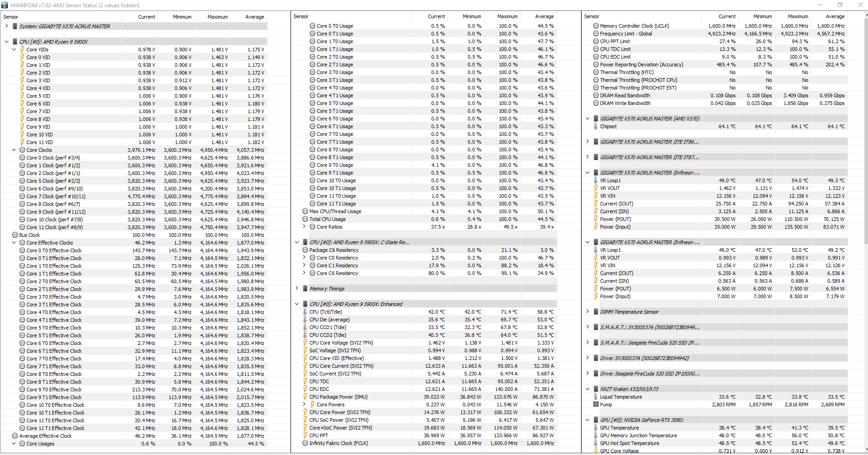Collapse the NZXT Kraken X53/X63/X73 section
The image size is (868, 455).
pos(588,389)
